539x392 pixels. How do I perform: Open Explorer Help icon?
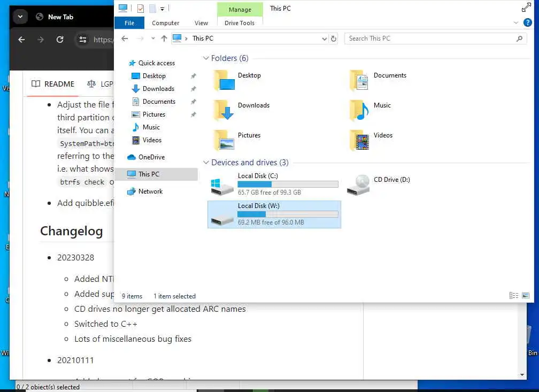click(x=527, y=22)
